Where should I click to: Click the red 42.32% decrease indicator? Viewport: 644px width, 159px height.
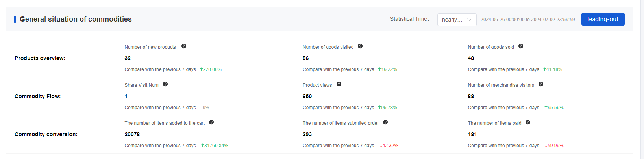tap(389, 146)
